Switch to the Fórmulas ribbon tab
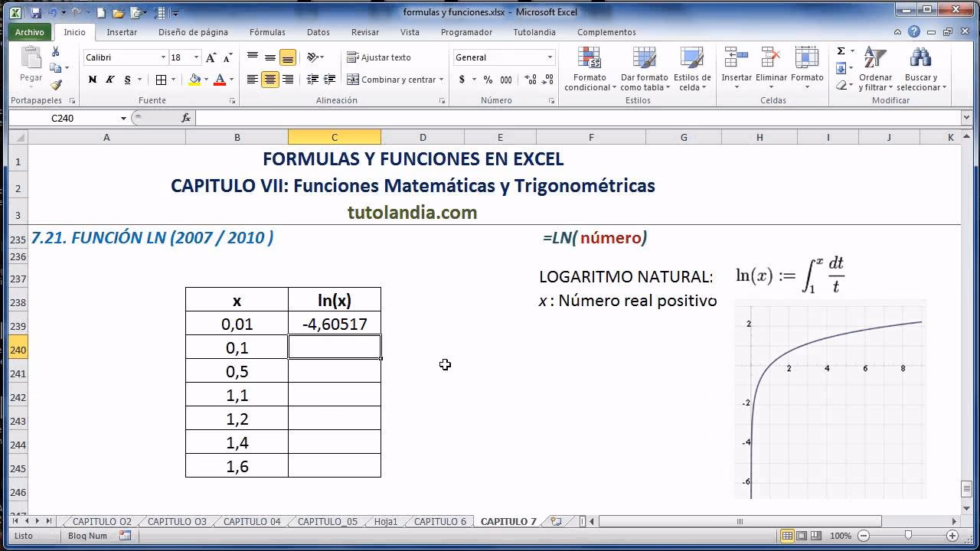Screen dimensions: 980x551 pyautogui.click(x=266, y=32)
